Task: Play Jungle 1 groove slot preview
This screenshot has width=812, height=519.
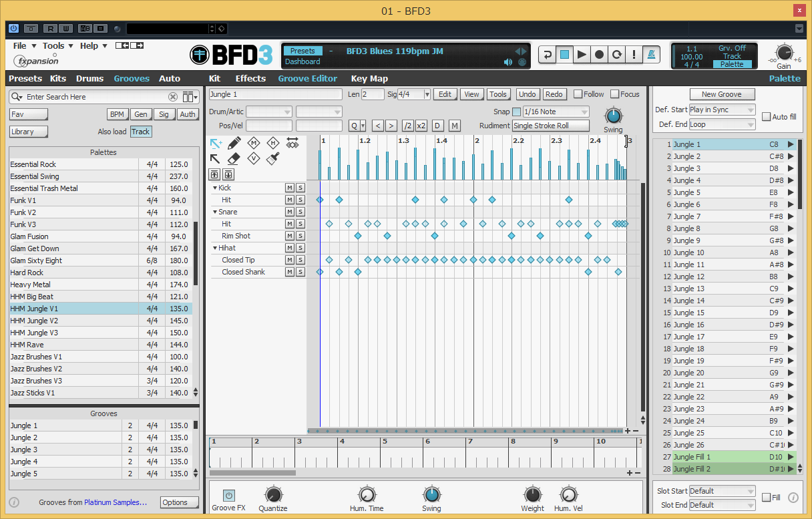Action: point(791,144)
